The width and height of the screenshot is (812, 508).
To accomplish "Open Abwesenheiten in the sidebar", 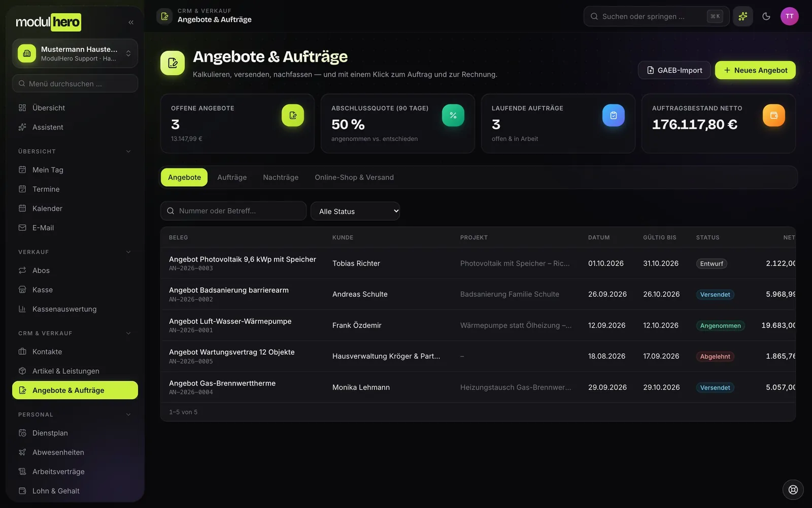I will point(75,452).
